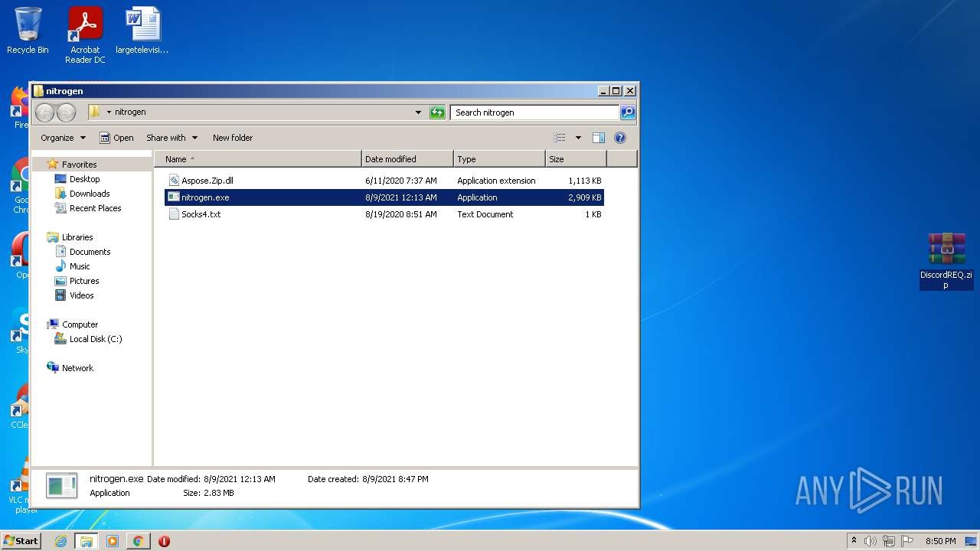Open Downloads in the navigation pane
980x551 pixels.
pos(90,194)
